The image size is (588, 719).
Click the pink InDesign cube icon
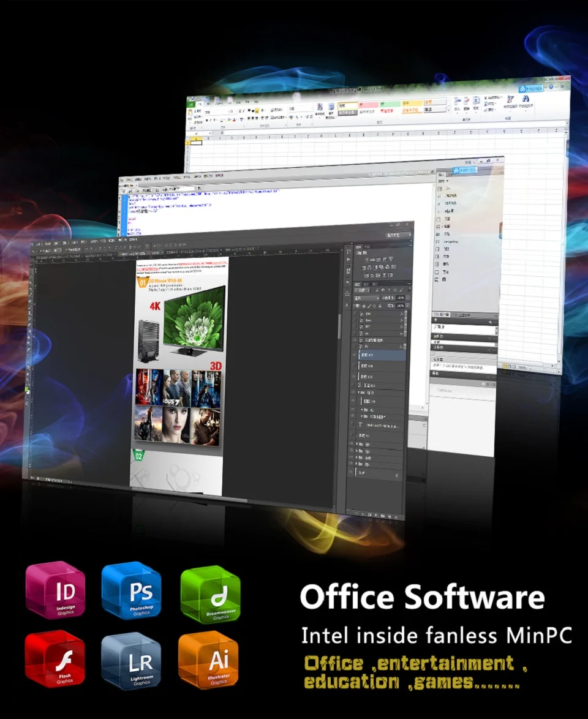coord(55,590)
